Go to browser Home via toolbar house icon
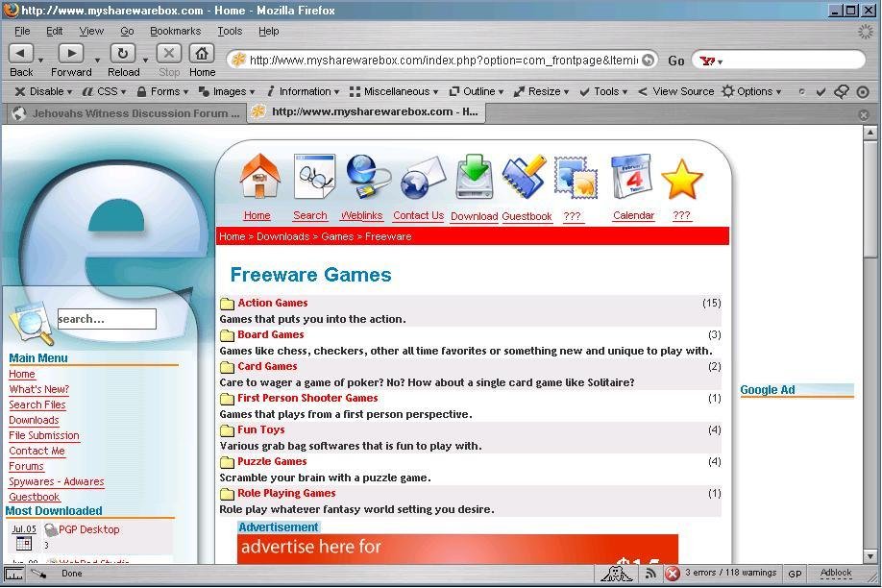Viewport: 882px width, 588px height. (x=202, y=54)
